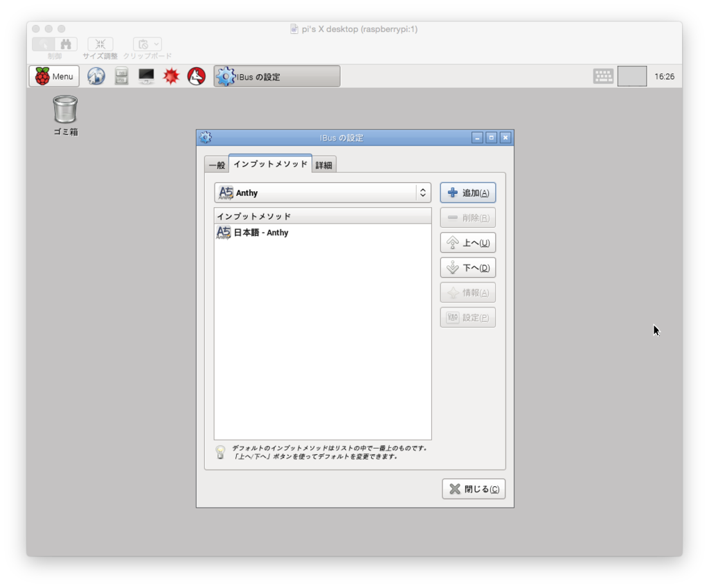
Task: Click the 追加(A) add button
Action: [468, 193]
